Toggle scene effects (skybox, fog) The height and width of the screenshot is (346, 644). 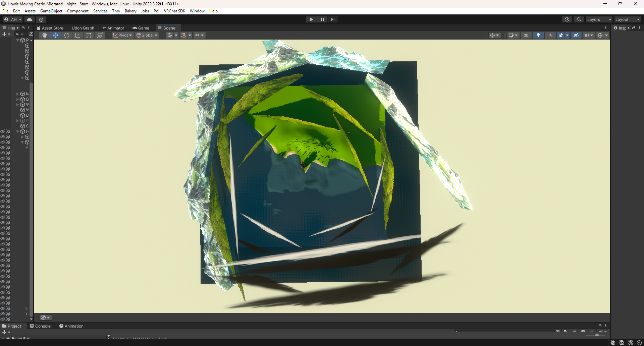[x=560, y=35]
